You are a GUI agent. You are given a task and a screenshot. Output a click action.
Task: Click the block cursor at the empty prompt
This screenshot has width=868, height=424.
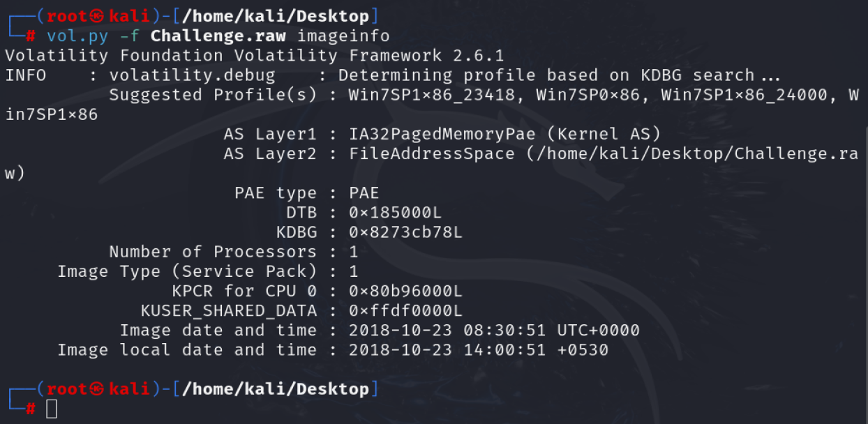point(52,409)
